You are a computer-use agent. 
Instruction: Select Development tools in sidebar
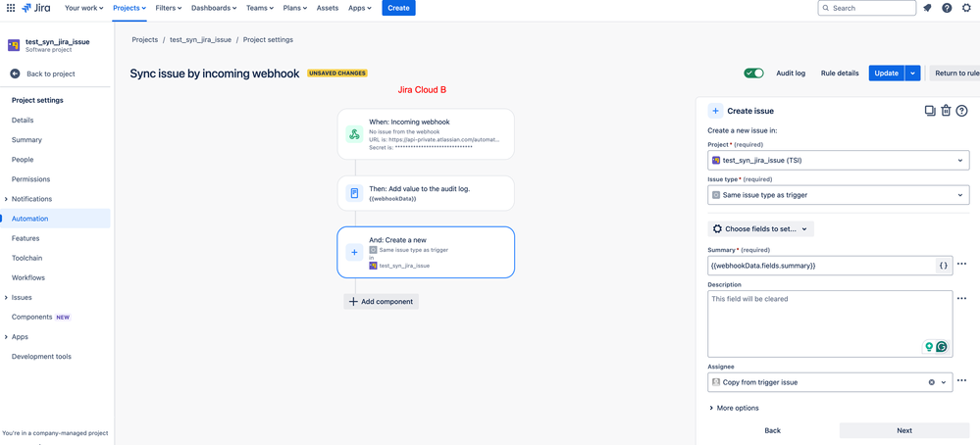click(x=41, y=357)
